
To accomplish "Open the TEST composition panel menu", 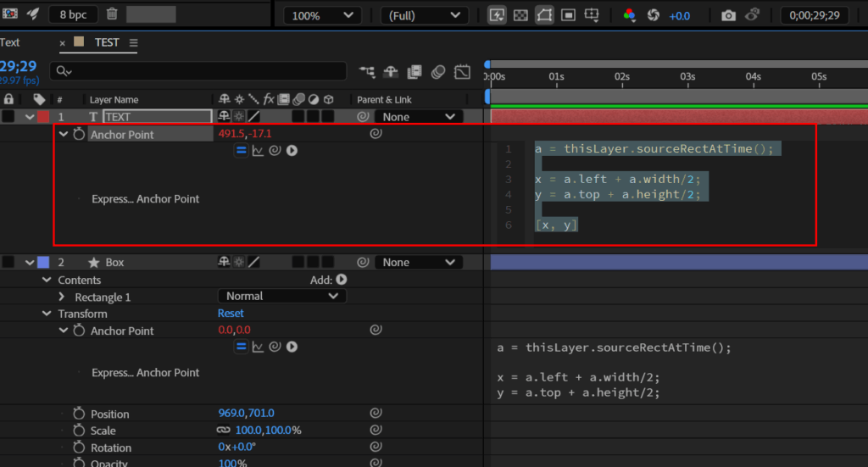I will (134, 42).
